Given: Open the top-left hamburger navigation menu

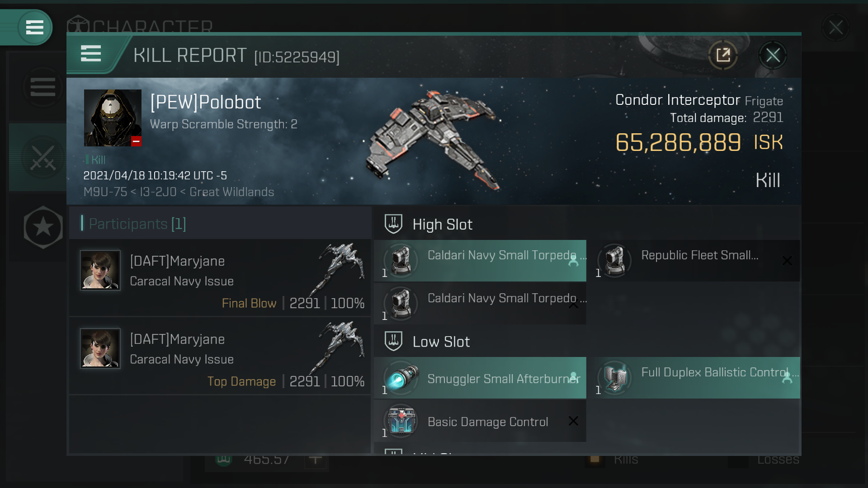Looking at the screenshot, I should point(33,27).
